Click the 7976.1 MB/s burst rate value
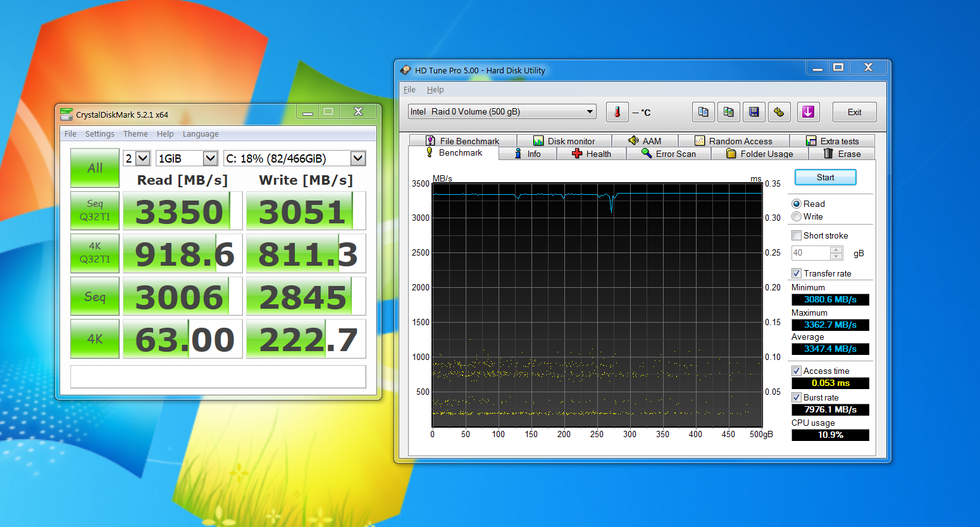 pos(830,410)
